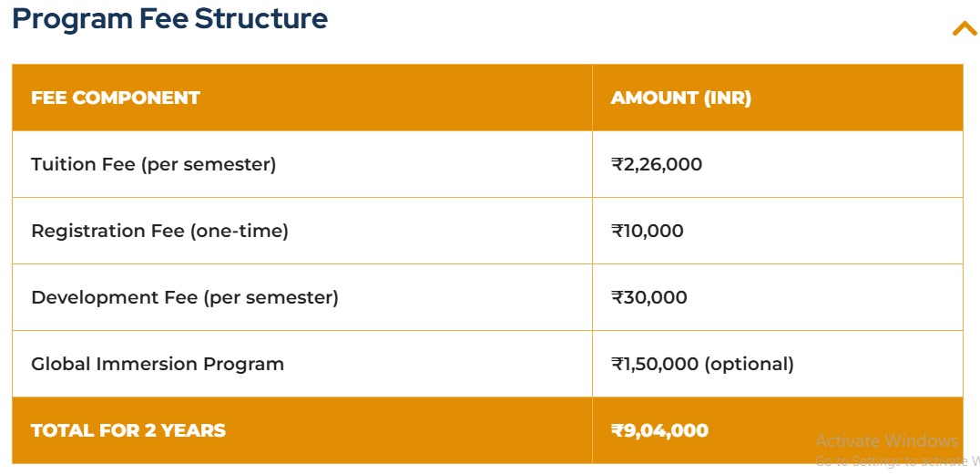The width and height of the screenshot is (980, 475).
Task: Click the Development Fee (per semester) label
Action: pyautogui.click(x=185, y=298)
